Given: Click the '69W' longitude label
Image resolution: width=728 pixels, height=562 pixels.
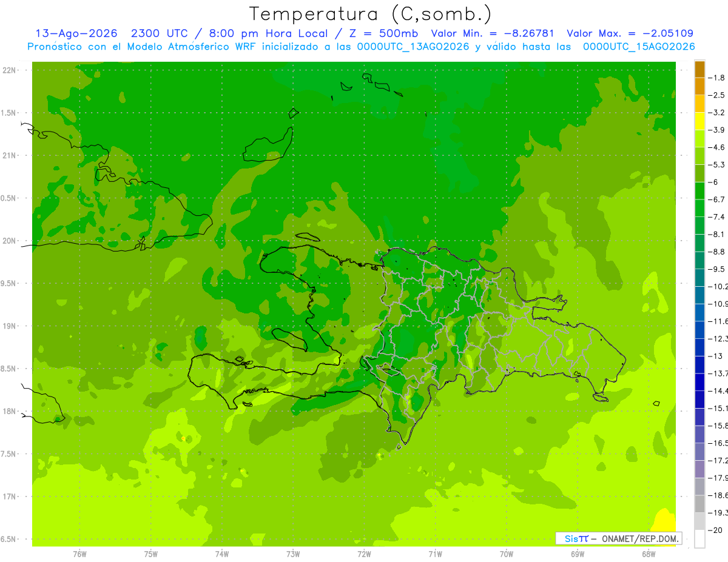Looking at the screenshot, I should [x=578, y=554].
